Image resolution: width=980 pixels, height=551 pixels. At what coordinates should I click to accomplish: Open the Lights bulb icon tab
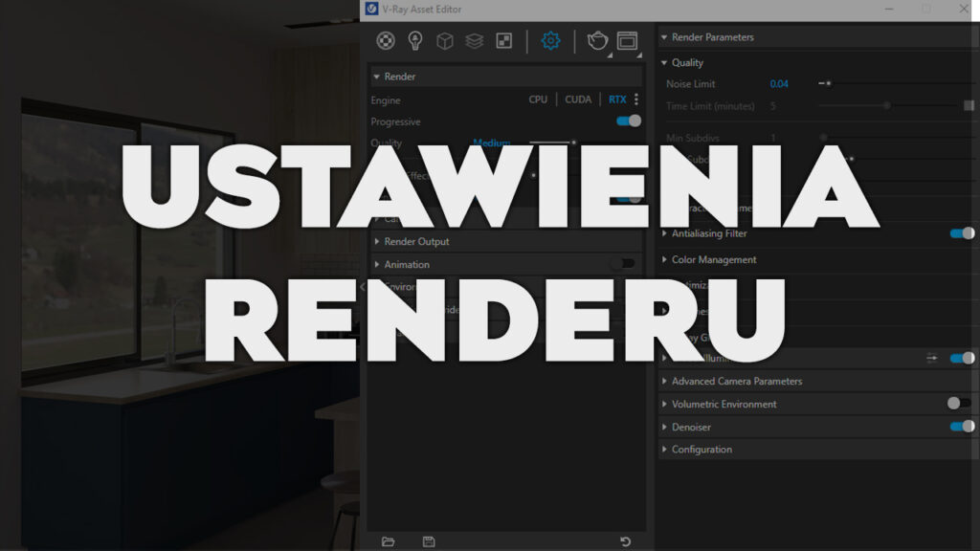(x=414, y=40)
